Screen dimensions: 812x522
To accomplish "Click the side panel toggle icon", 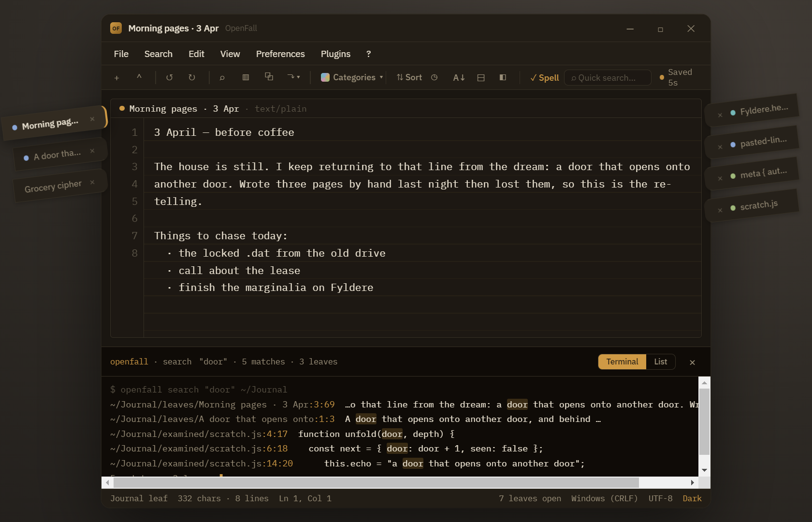I will (503, 77).
